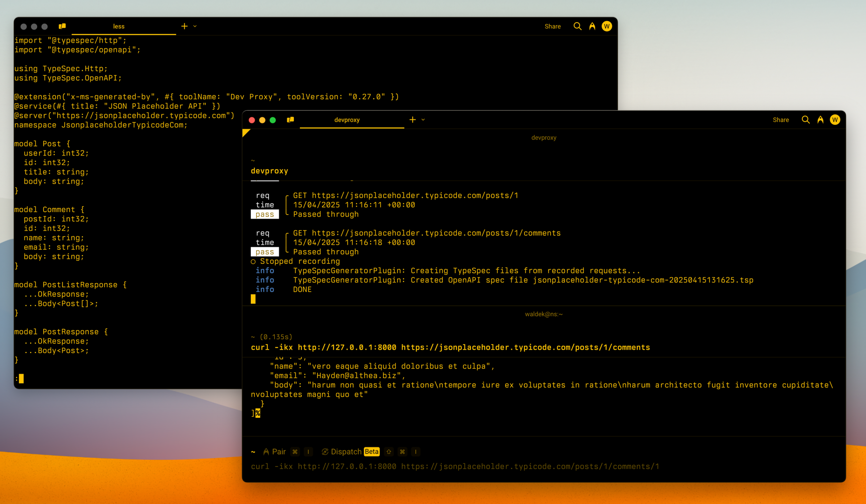Click the Pair icon in the bottom toolbar
The width and height of the screenshot is (866, 504).
coord(265,451)
